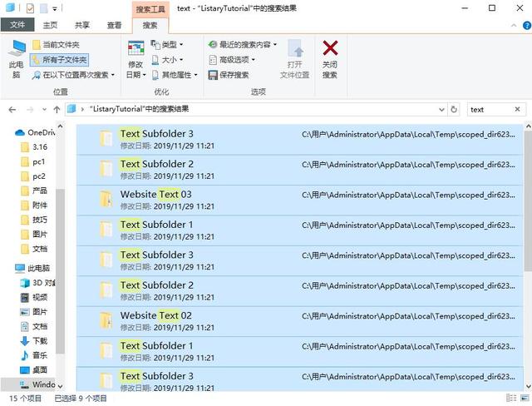Switch to the Share (共享) ribbon tab
Screen dimensions: 532x406
click(82, 25)
